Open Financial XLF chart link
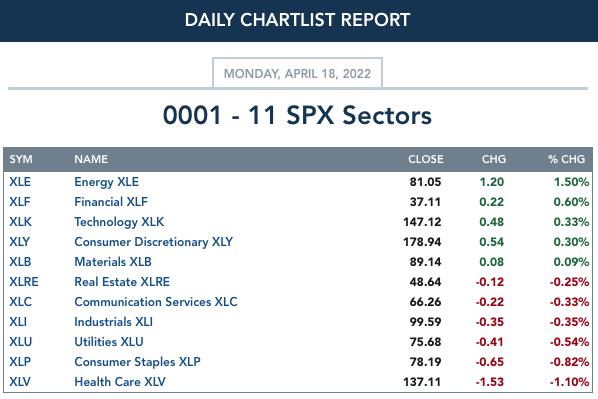This screenshot has width=598, height=399. [111, 202]
